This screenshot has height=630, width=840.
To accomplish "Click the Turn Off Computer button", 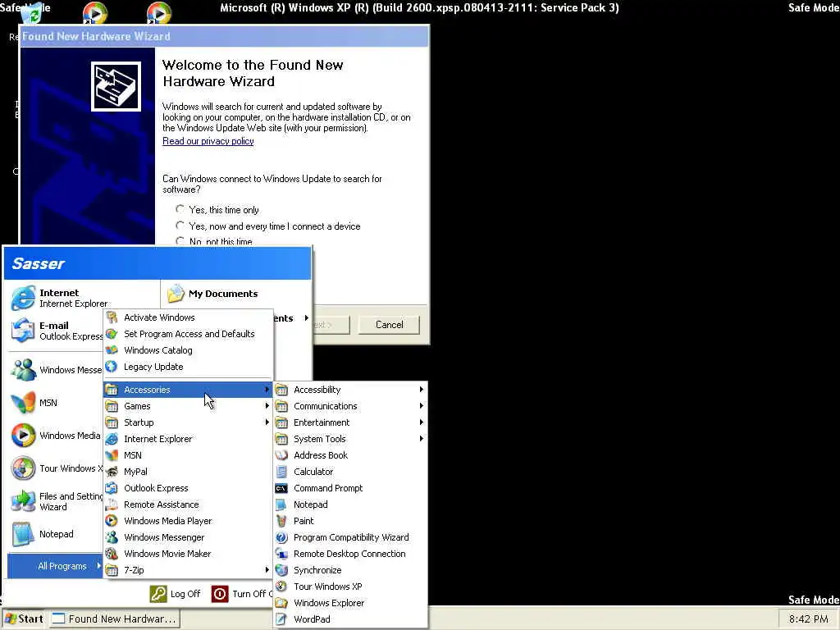I will (x=242, y=594).
